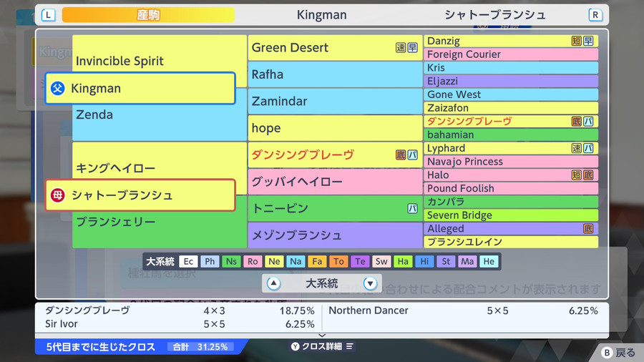This screenshot has width=644, height=362.
Task: Click the Ne lineage color swatch
Action: pyautogui.click(x=274, y=261)
